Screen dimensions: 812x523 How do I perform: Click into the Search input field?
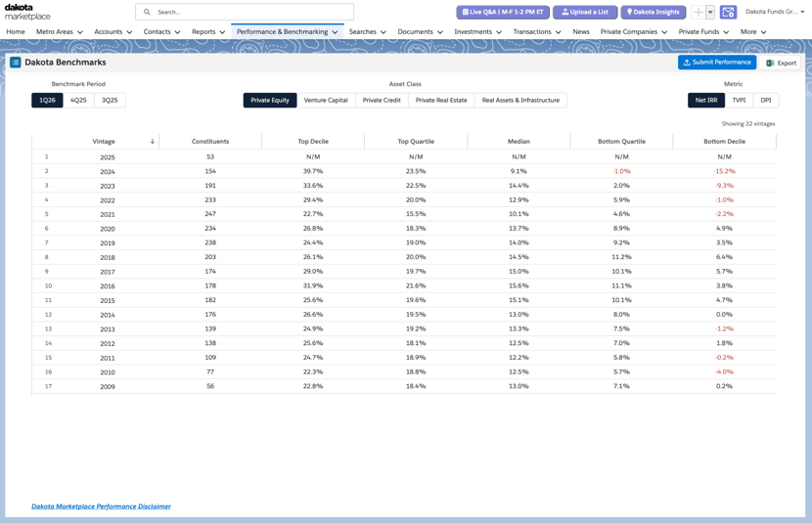(245, 12)
